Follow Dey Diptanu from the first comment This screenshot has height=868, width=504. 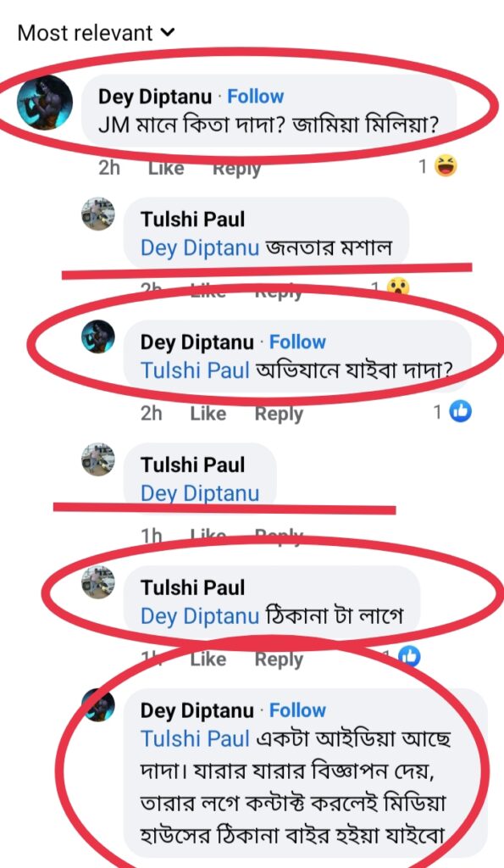256,97
